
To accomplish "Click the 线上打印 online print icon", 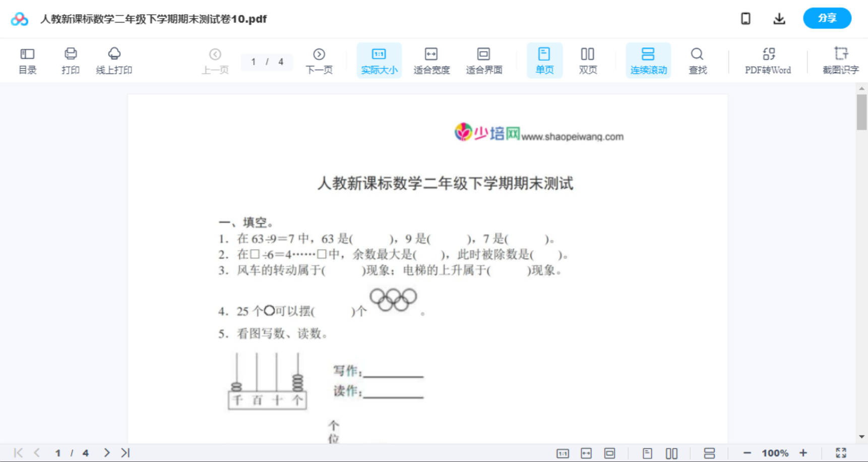I will coord(114,60).
